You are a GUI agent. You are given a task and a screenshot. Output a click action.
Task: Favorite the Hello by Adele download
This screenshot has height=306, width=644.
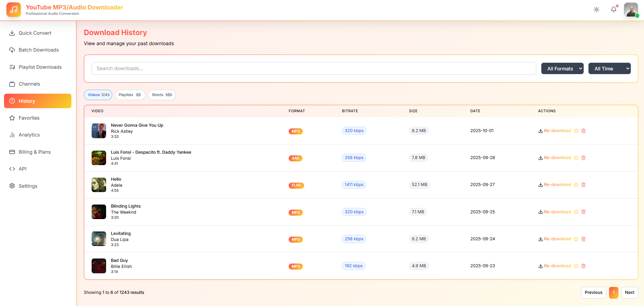coord(576,185)
